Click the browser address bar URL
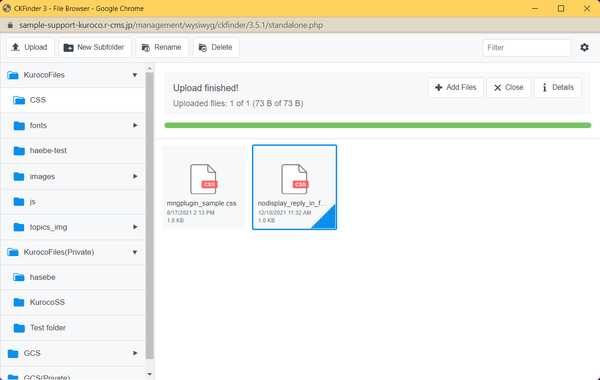Image resolution: width=600 pixels, height=380 pixels. coord(171,25)
